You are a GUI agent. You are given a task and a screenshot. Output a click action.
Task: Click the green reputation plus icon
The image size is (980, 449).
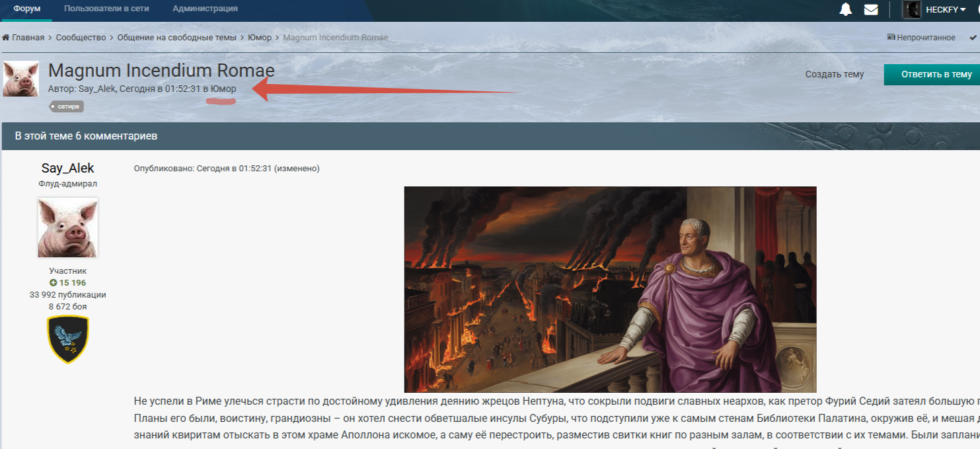[x=54, y=283]
